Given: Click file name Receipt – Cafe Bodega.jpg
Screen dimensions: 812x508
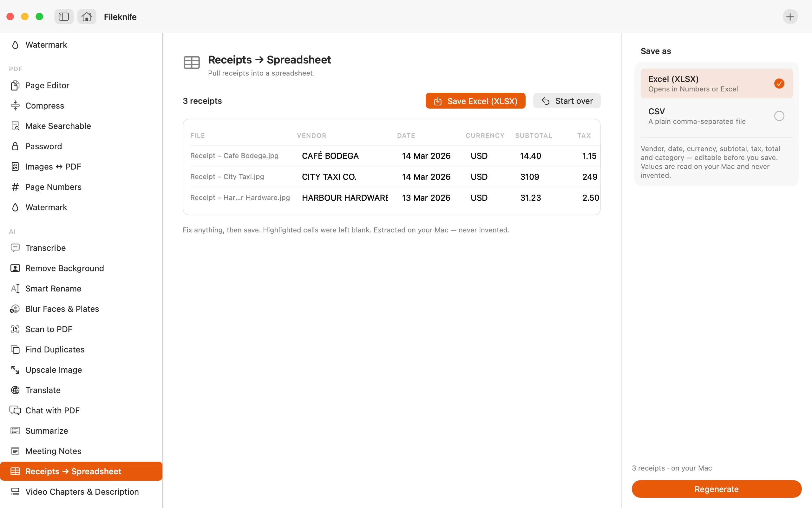Looking at the screenshot, I should pos(234,156).
